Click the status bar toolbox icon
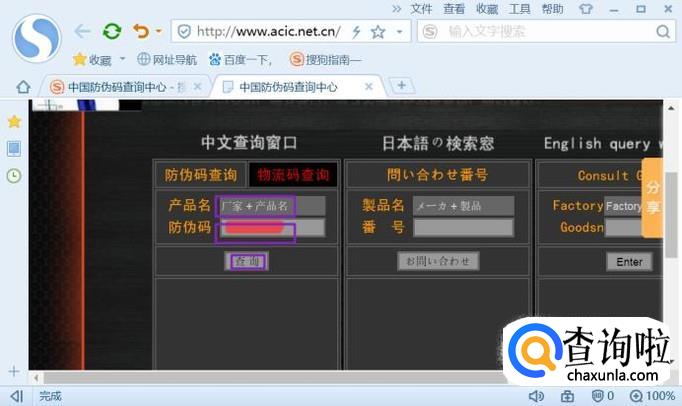This screenshot has width=682, height=406. (x=567, y=396)
